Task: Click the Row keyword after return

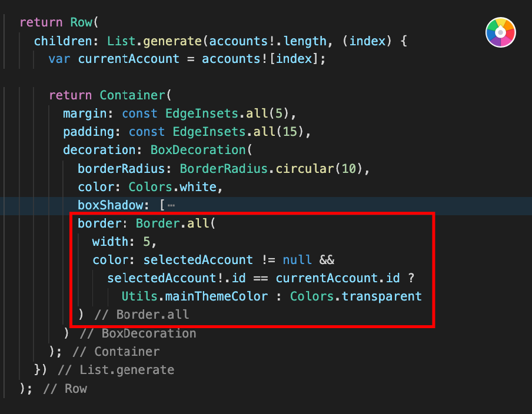Action: click(81, 22)
